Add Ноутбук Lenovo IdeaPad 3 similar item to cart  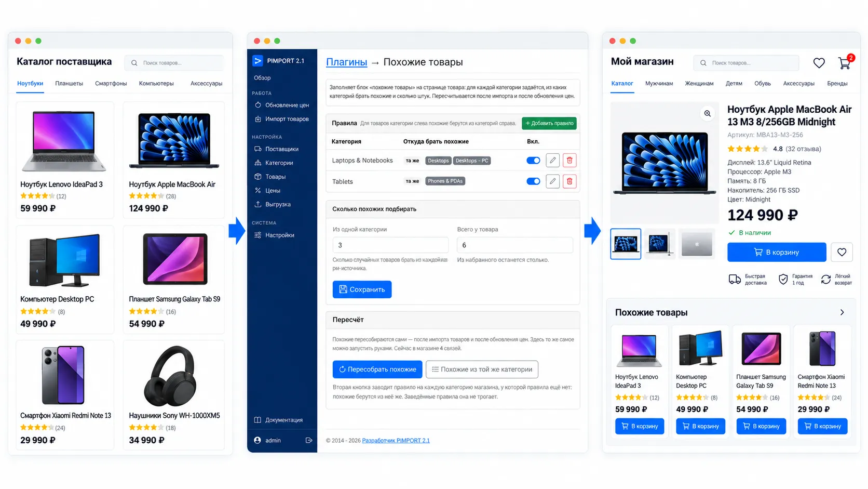pos(640,426)
